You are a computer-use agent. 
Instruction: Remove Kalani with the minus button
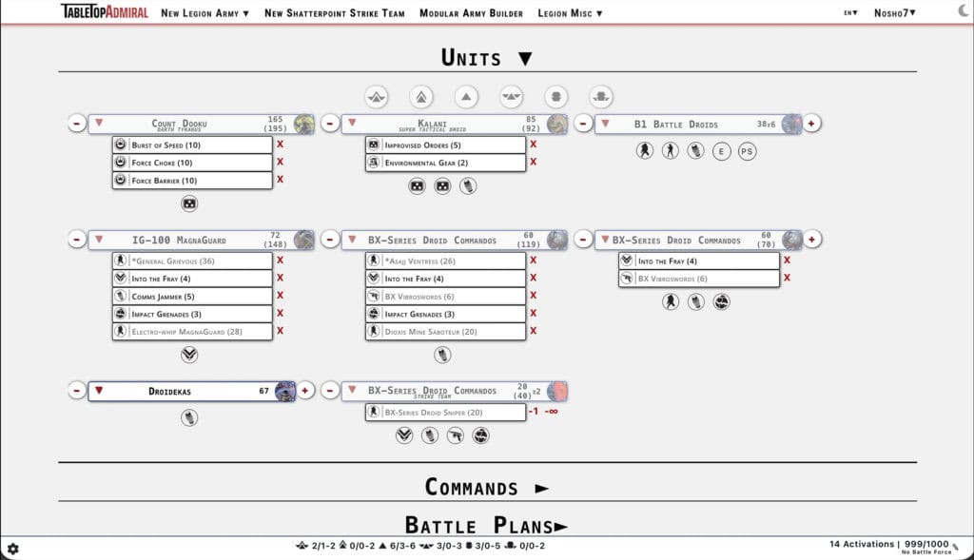pyautogui.click(x=330, y=123)
